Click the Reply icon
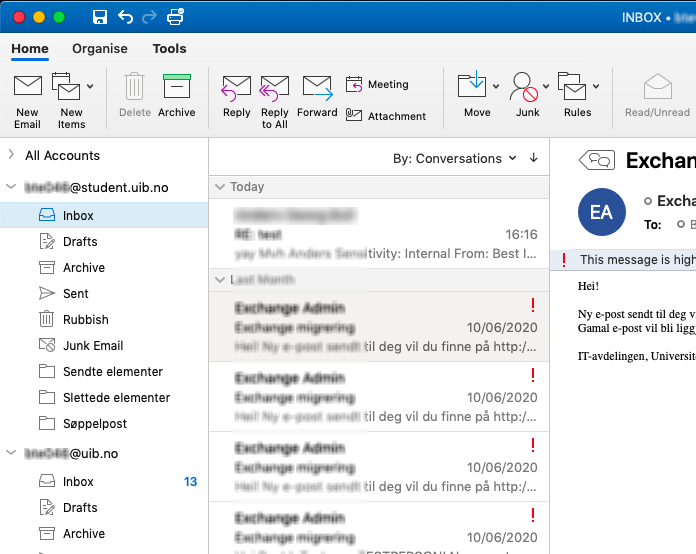 pos(236,88)
